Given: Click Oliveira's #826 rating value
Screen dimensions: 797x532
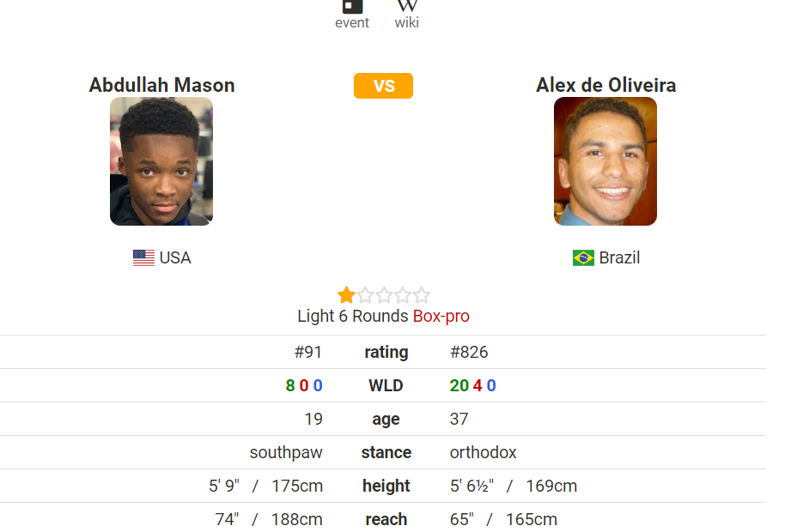Looking at the screenshot, I should tap(469, 353).
